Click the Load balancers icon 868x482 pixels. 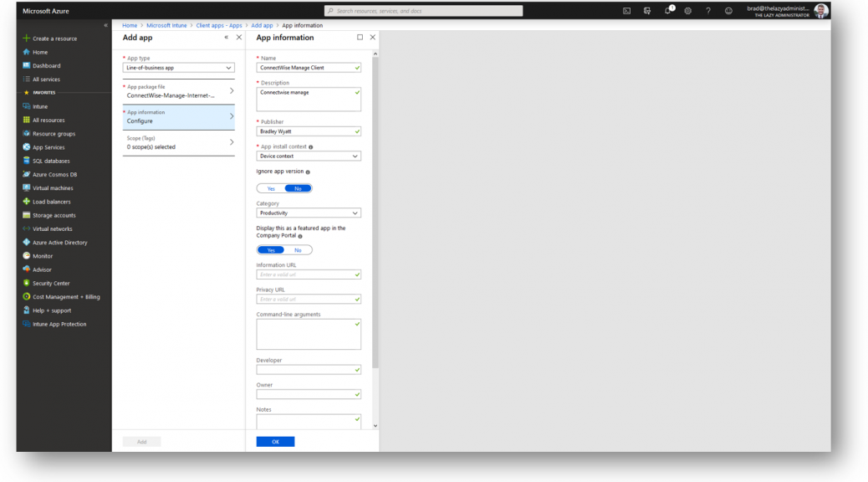point(26,201)
